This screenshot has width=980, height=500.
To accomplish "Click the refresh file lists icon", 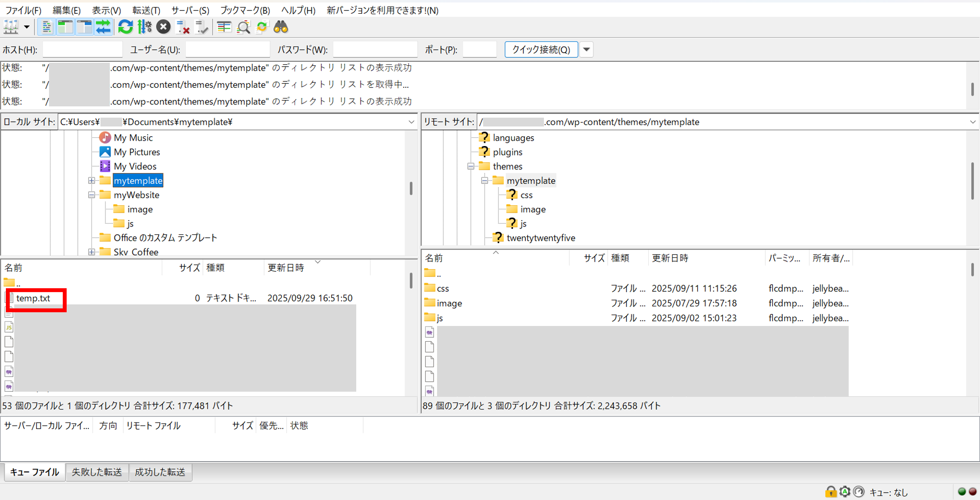I will pyautogui.click(x=125, y=27).
